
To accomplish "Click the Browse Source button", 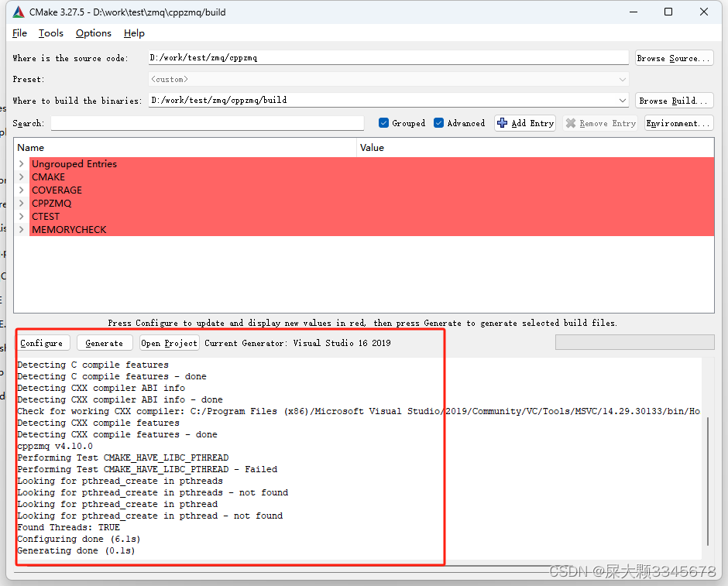I will point(674,57).
